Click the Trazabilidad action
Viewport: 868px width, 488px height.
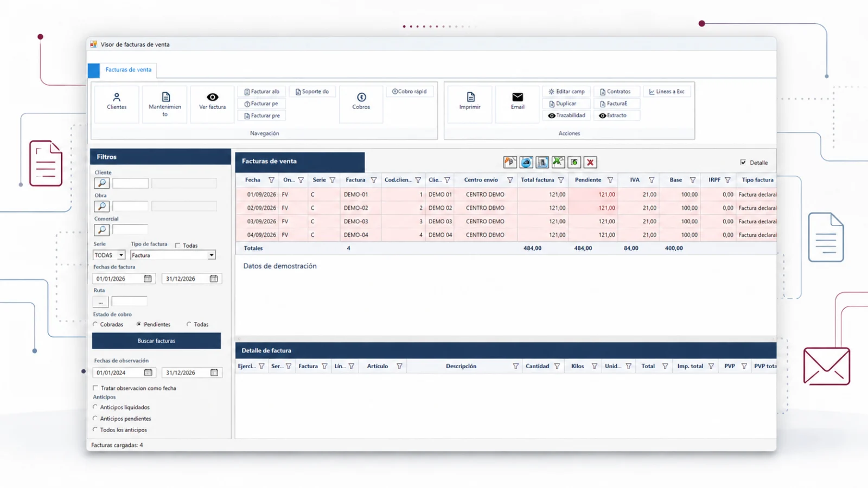pyautogui.click(x=566, y=115)
